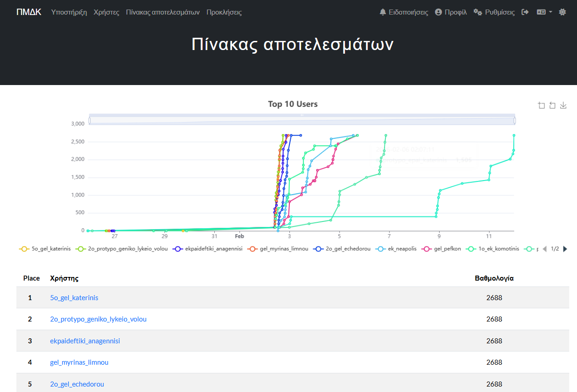Toggle 5o_gel_katerinis series in legend

(x=45, y=249)
